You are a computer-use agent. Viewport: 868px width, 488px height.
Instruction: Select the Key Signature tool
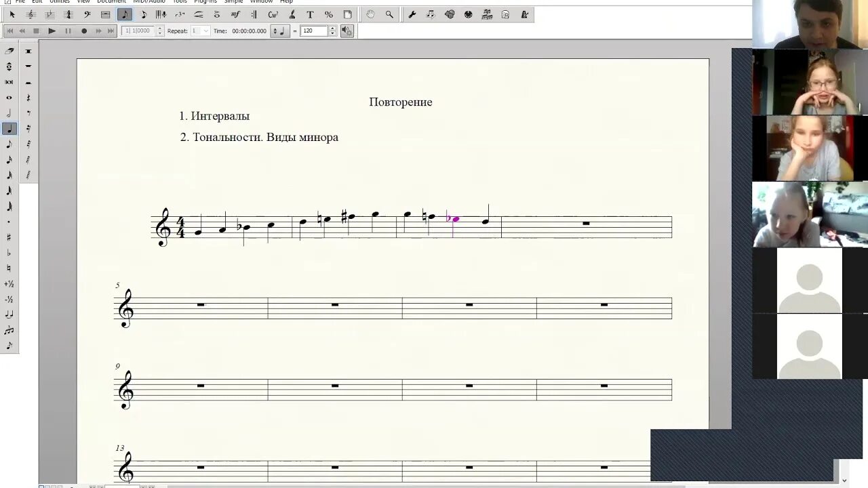[50, 14]
